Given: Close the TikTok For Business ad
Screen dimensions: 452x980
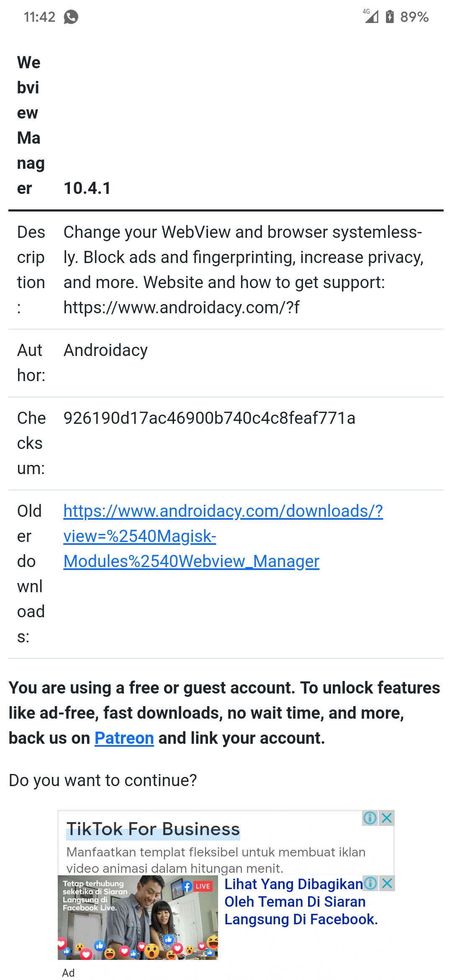Looking at the screenshot, I should pos(386,818).
